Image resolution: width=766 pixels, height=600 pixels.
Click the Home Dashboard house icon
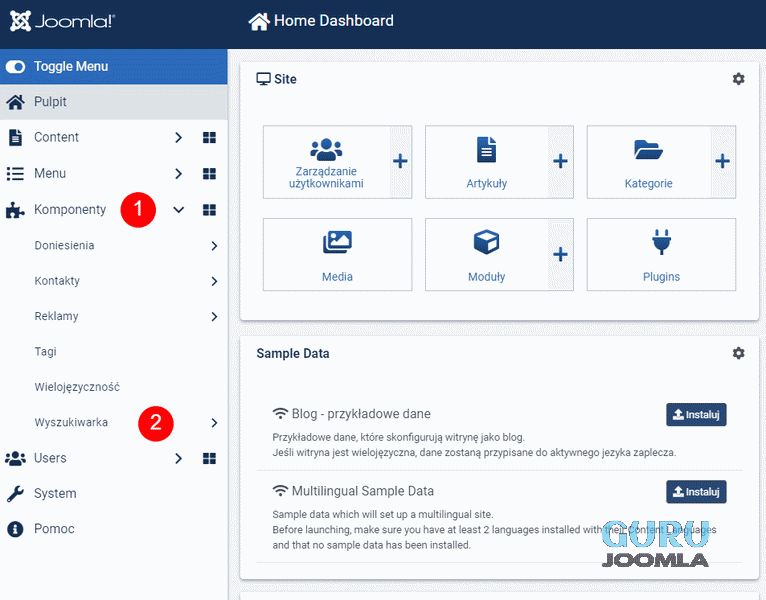click(x=259, y=21)
